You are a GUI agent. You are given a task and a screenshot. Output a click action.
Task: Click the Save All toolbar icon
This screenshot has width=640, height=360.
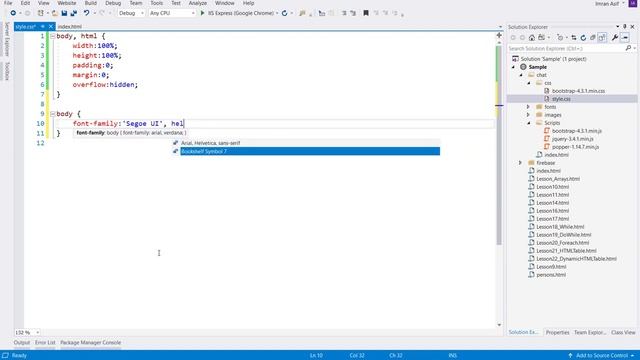pyautogui.click(x=73, y=13)
